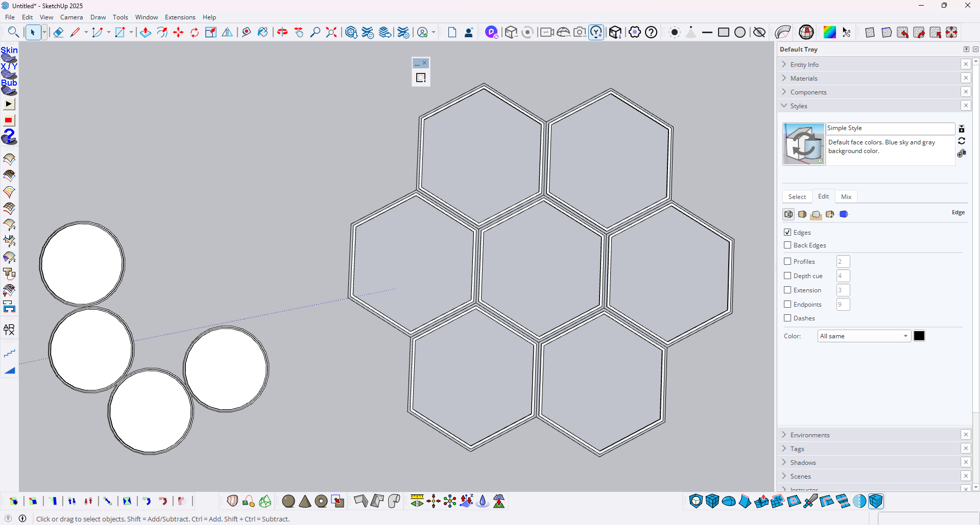Enable the Profiles checkbox
The width and height of the screenshot is (980, 525).
click(787, 261)
